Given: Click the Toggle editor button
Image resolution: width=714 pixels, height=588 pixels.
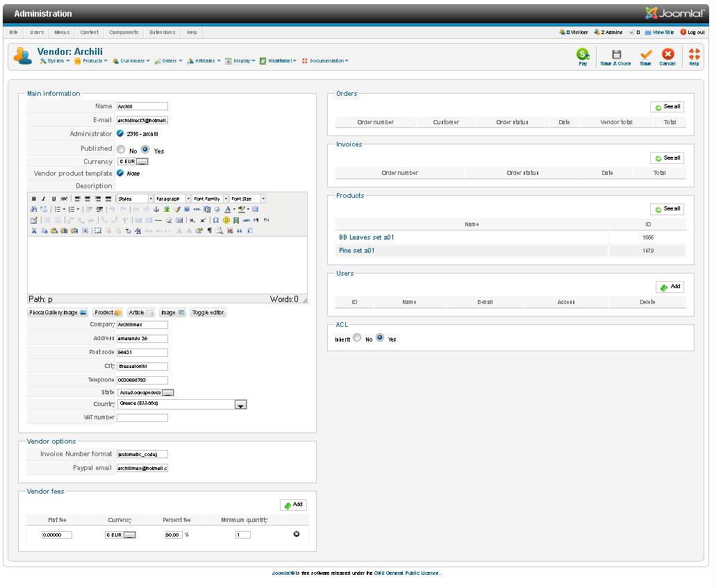Looking at the screenshot, I should [x=208, y=312].
